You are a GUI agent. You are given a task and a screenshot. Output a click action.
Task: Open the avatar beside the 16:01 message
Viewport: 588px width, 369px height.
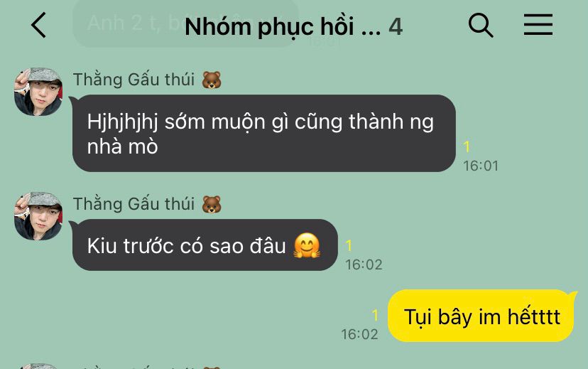[x=38, y=92]
